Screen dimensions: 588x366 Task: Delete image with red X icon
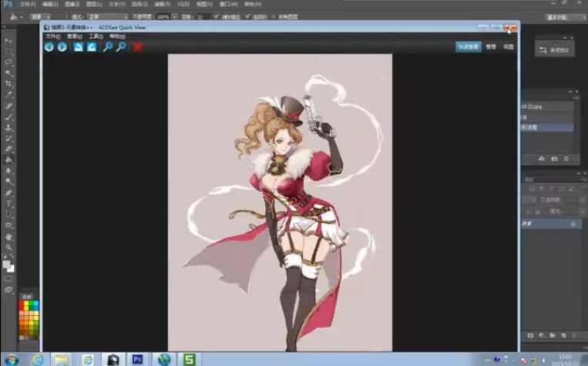(138, 47)
